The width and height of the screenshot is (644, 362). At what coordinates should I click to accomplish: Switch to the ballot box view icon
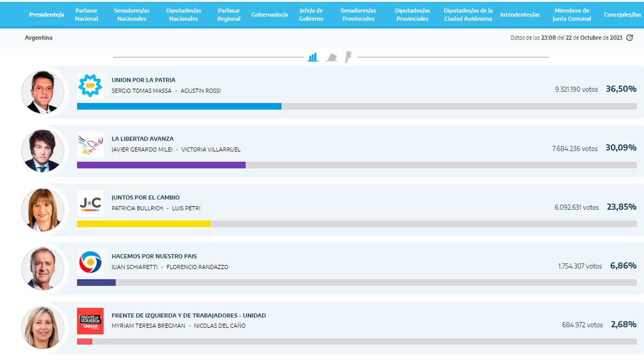(x=332, y=57)
